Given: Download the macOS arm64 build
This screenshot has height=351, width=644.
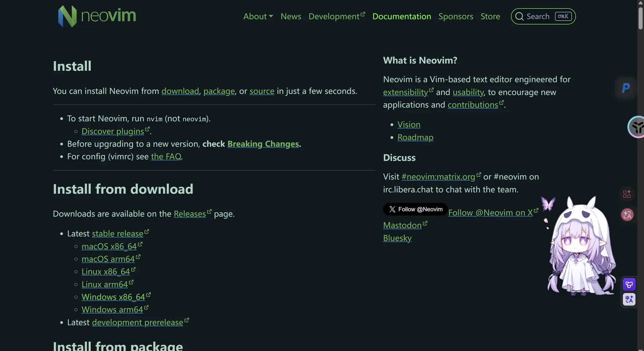Looking at the screenshot, I should click(x=111, y=259).
